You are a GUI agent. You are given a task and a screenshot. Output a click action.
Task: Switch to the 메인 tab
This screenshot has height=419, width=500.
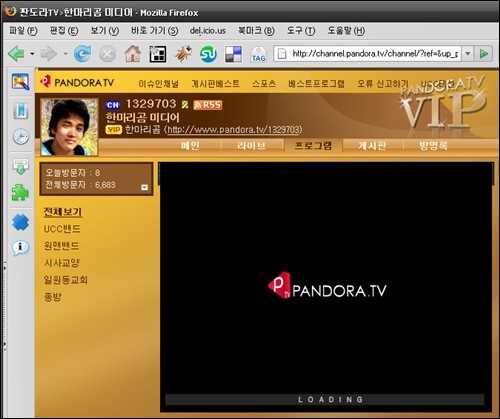pos(190,145)
